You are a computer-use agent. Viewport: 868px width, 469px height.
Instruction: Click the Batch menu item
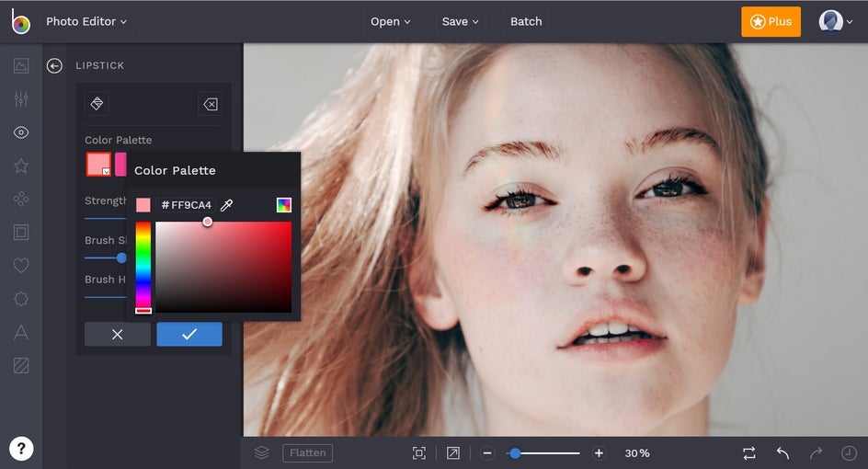click(526, 21)
